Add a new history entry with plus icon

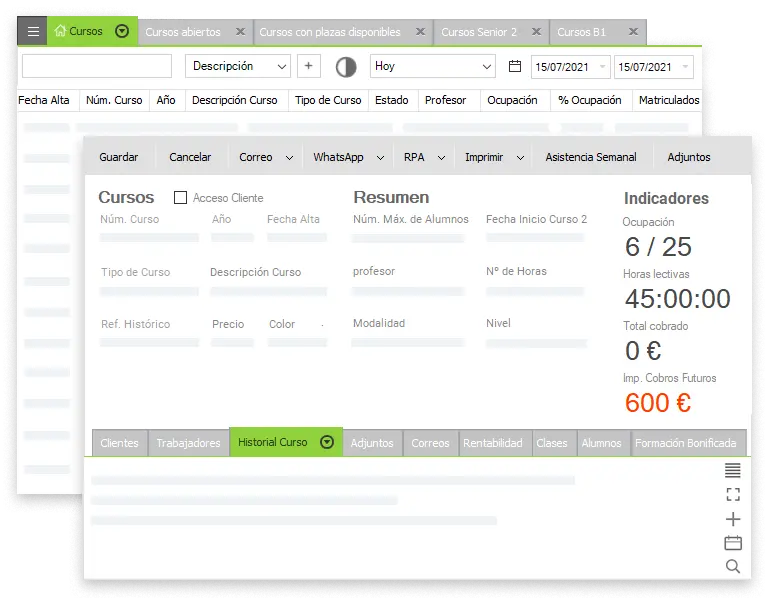[x=733, y=519]
